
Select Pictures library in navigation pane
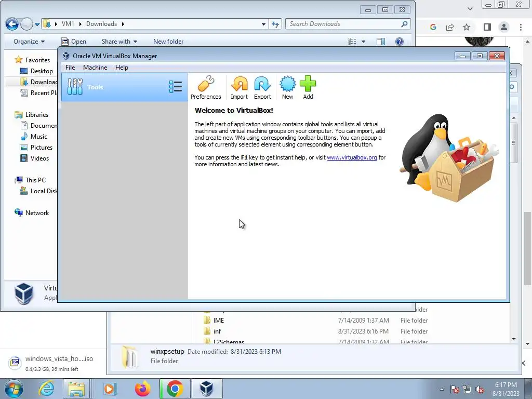pos(36,147)
